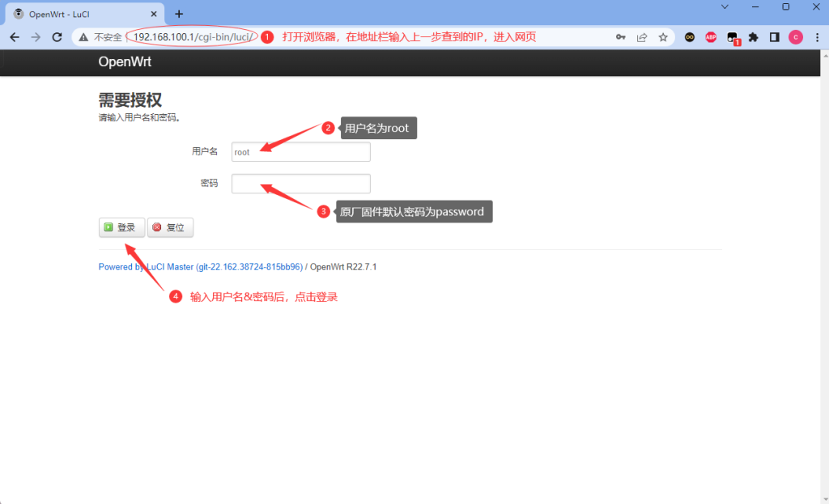Close the OpenWrt - LuCI tab
This screenshot has height=504, width=829.
pos(154,15)
